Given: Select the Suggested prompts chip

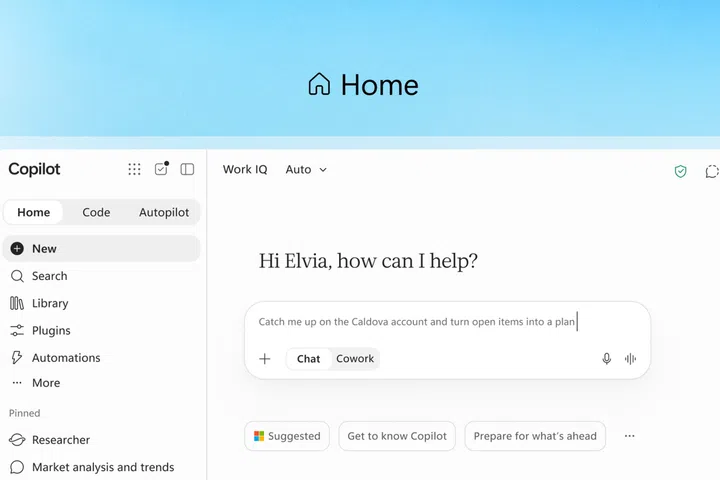Looking at the screenshot, I should (287, 436).
